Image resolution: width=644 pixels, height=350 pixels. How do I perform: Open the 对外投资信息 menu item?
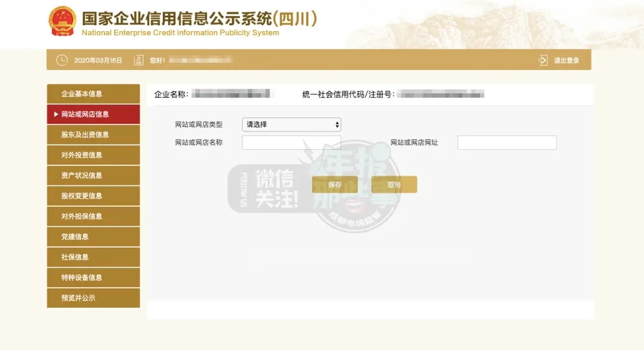[93, 155]
